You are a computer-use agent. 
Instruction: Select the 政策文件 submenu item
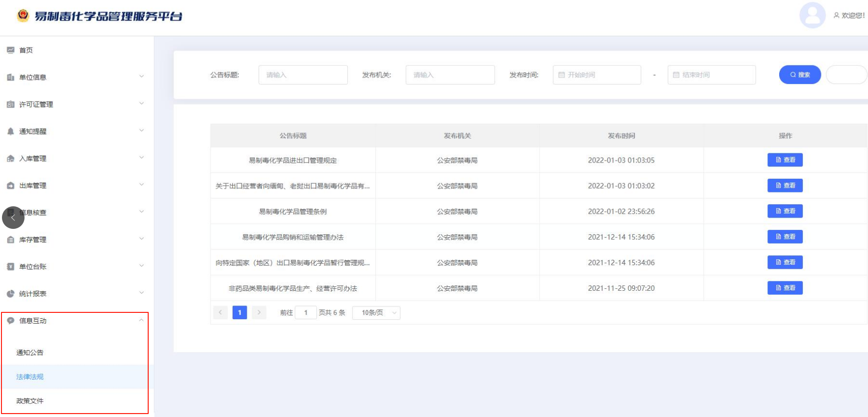30,401
